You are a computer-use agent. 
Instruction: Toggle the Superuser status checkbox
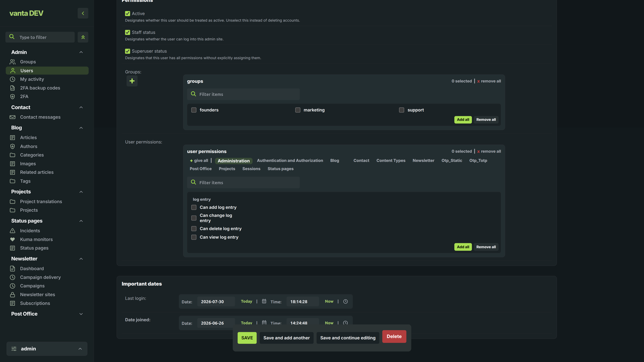pyautogui.click(x=127, y=51)
